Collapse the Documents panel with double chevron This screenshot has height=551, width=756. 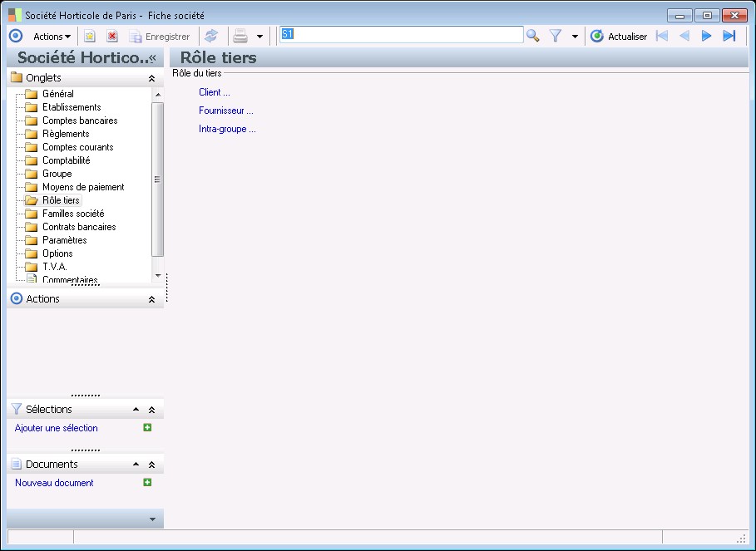pos(151,465)
